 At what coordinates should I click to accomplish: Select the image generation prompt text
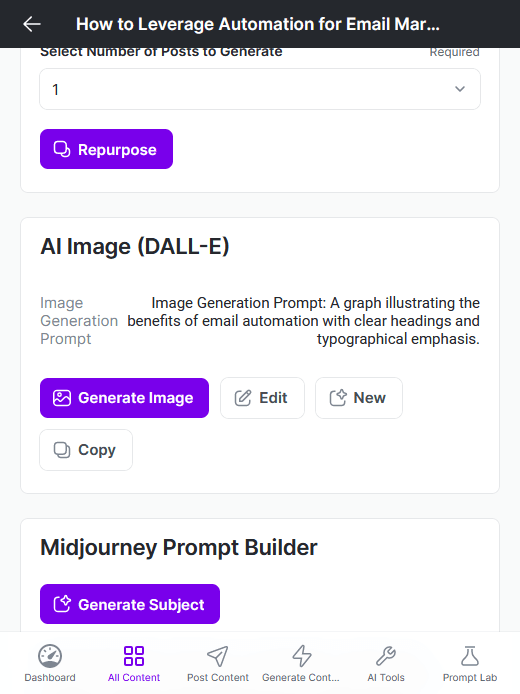click(x=304, y=321)
